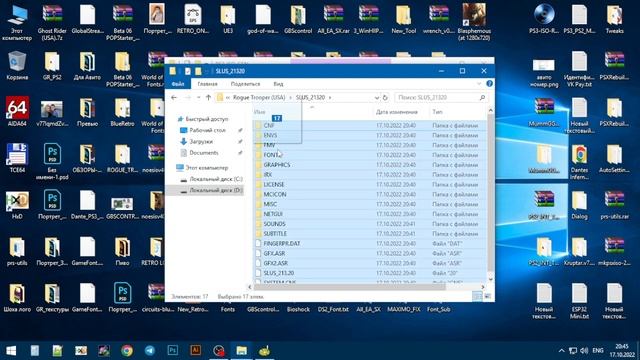Open the network tray icon
The width and height of the screenshot is (640, 360).
[x=573, y=351]
